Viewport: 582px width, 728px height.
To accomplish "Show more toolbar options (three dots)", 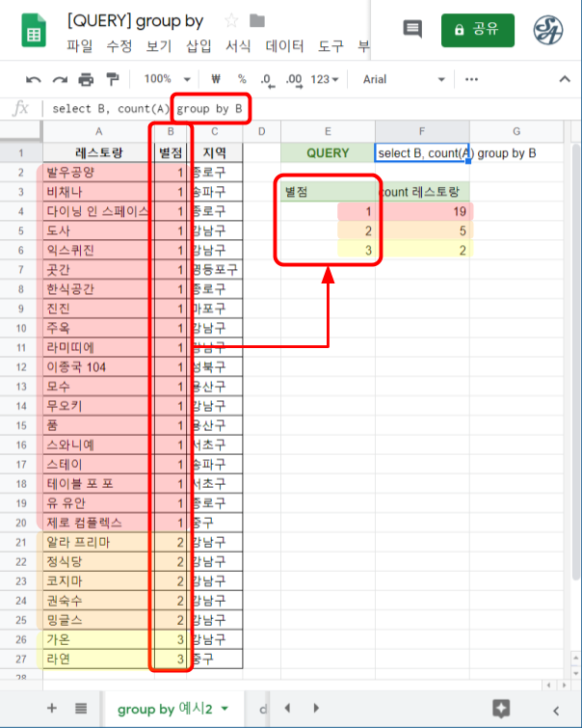I will 471,79.
